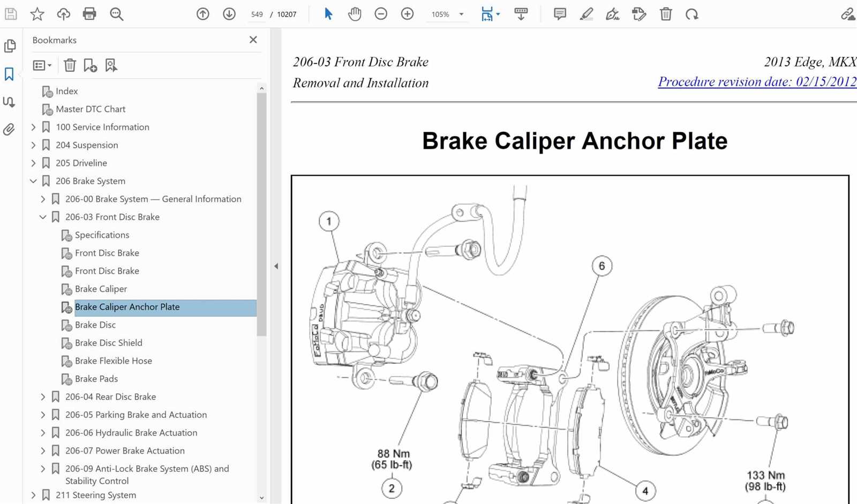857x504 pixels.
Task: Click the upload to cloud icon
Action: point(63,14)
